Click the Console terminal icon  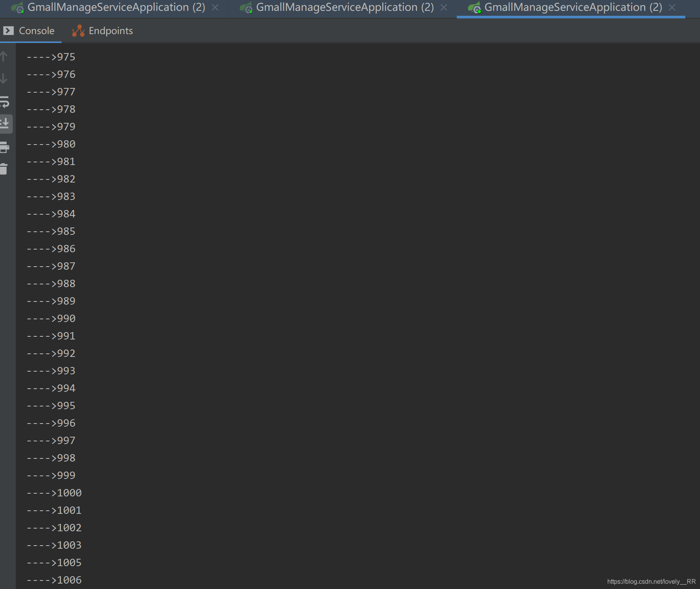click(x=9, y=31)
